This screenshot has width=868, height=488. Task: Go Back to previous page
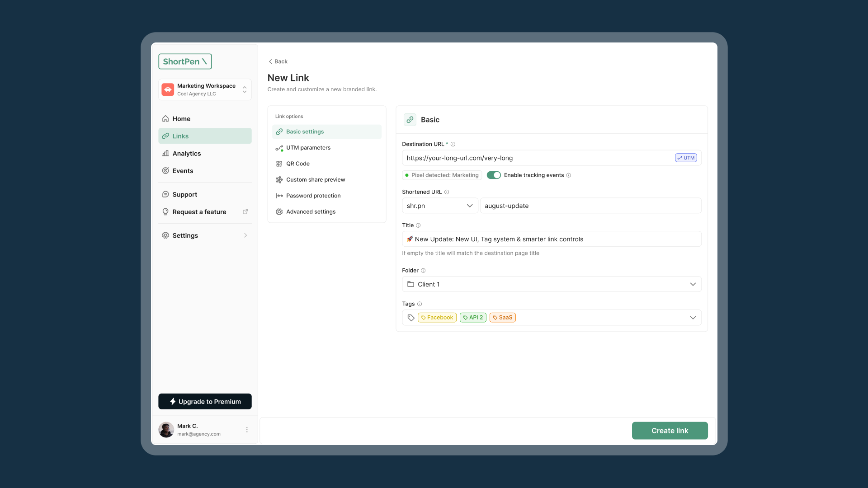[278, 61]
